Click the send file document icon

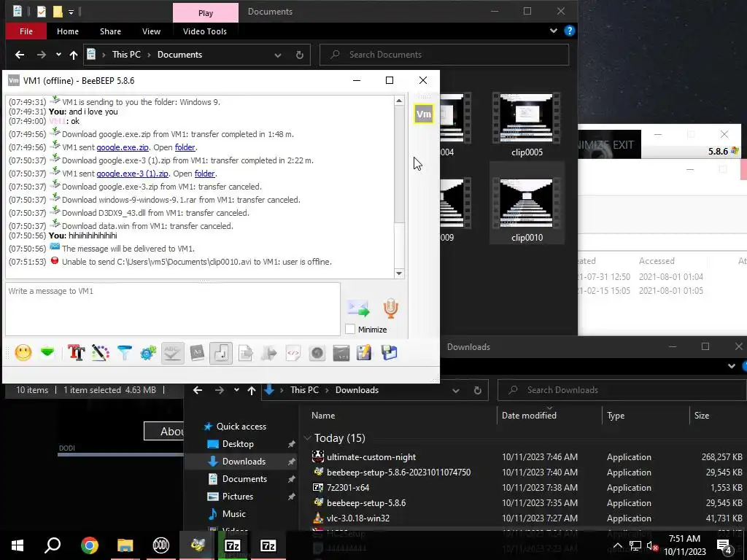(245, 353)
